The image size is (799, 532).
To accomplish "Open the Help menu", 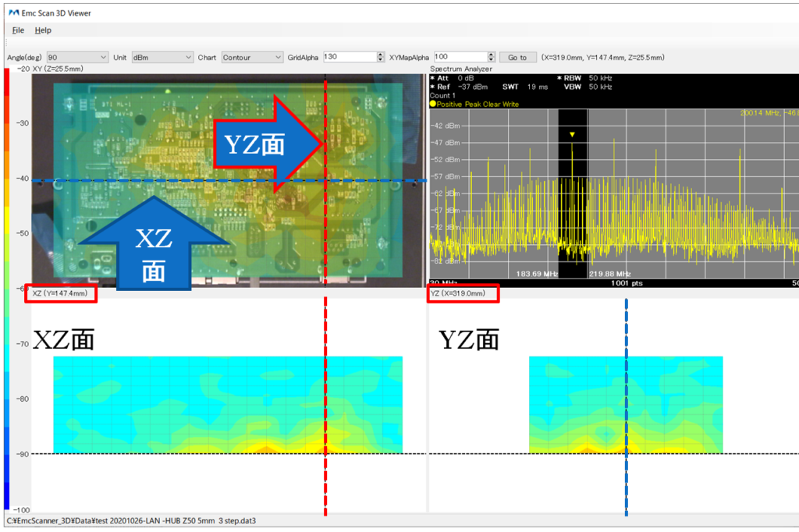I will pyautogui.click(x=43, y=30).
